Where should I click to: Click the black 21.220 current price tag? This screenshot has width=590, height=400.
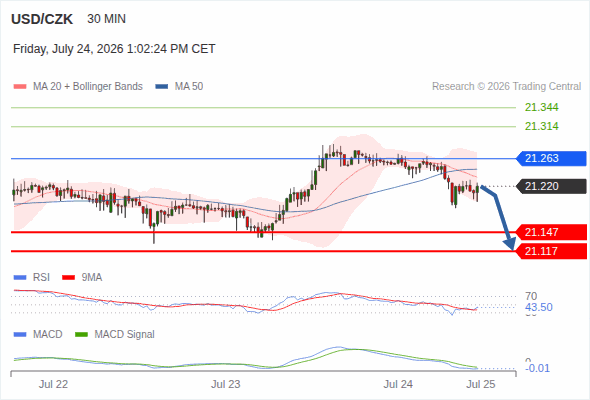pyautogui.click(x=551, y=186)
